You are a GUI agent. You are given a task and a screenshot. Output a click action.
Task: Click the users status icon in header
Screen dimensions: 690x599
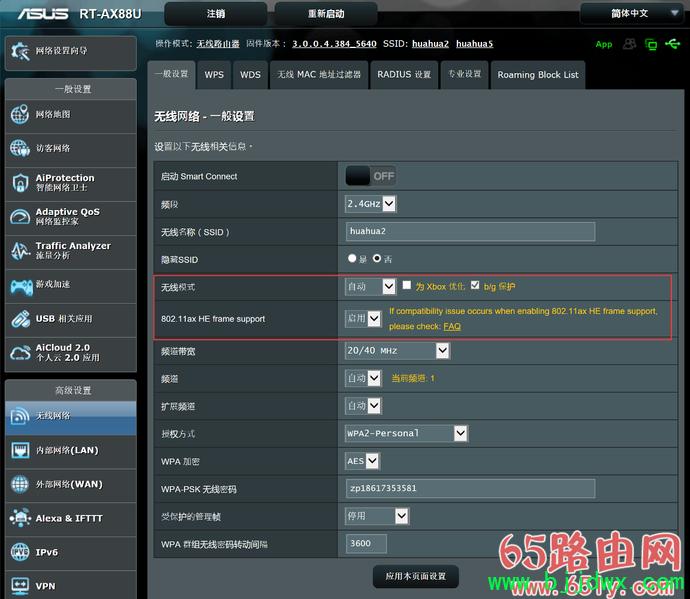(x=630, y=44)
